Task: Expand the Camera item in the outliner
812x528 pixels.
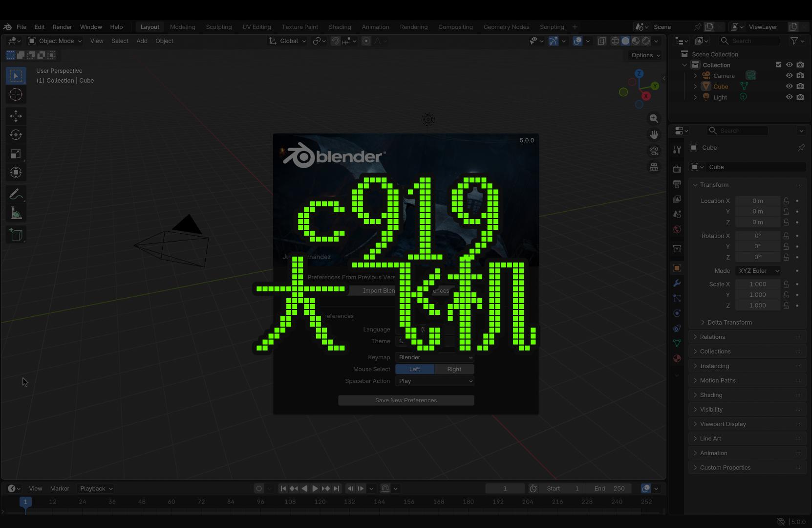Action: 695,76
